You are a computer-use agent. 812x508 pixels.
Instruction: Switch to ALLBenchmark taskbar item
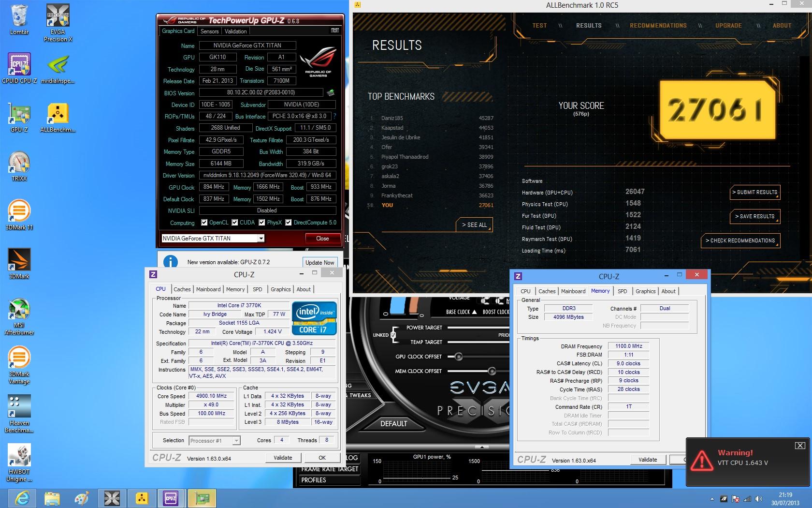[142, 498]
